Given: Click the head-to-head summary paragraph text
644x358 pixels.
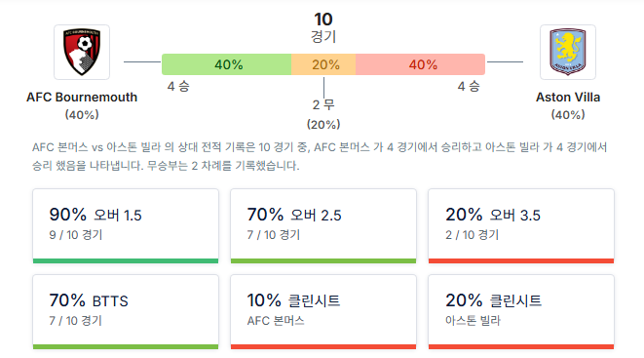Looking at the screenshot, I should pyautogui.click(x=320, y=156).
